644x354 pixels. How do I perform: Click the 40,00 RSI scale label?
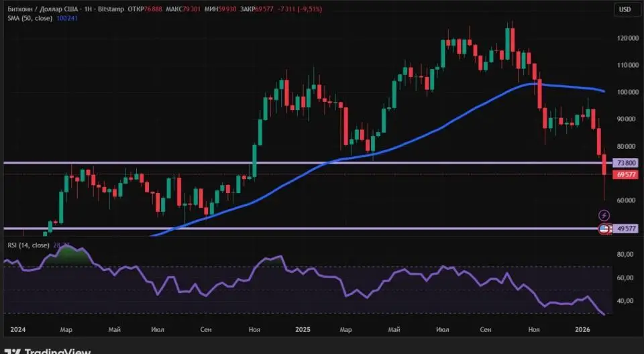pos(625,301)
